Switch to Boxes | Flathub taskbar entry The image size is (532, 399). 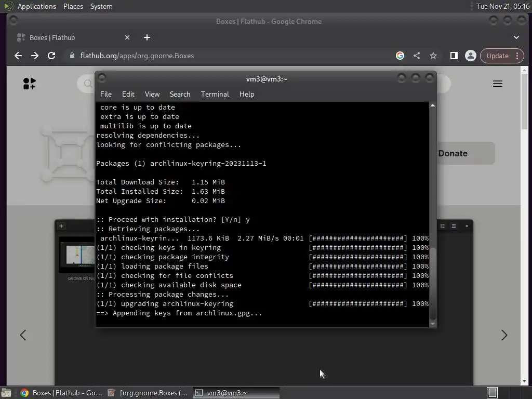(61, 393)
